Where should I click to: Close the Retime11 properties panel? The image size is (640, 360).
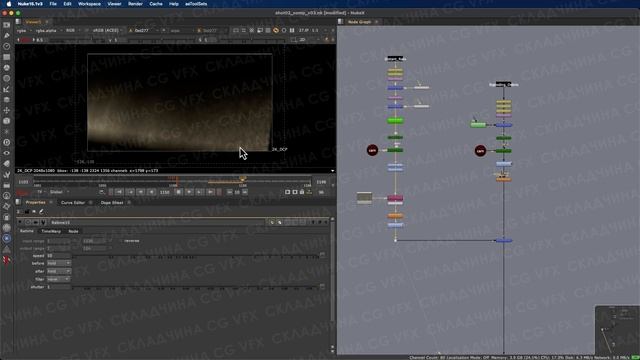326,222
